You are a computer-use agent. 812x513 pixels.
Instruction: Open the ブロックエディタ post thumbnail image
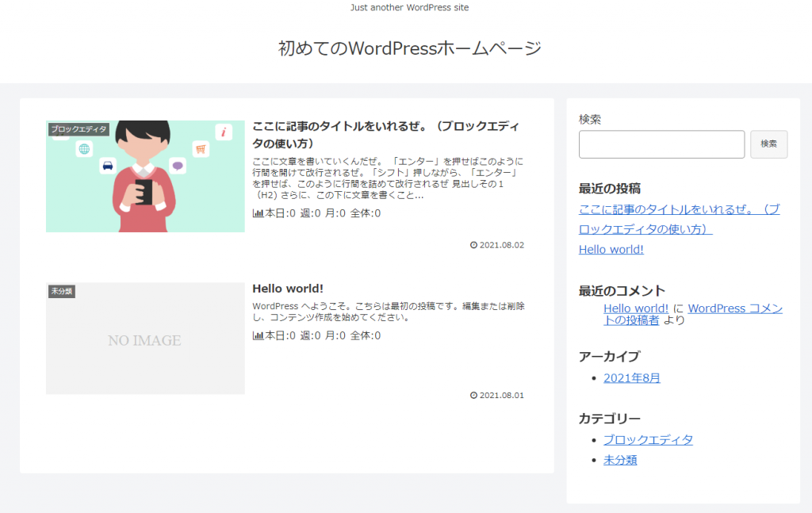click(x=145, y=176)
